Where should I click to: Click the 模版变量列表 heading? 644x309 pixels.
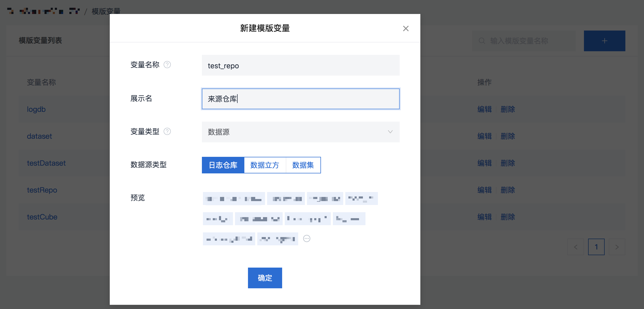(x=40, y=40)
